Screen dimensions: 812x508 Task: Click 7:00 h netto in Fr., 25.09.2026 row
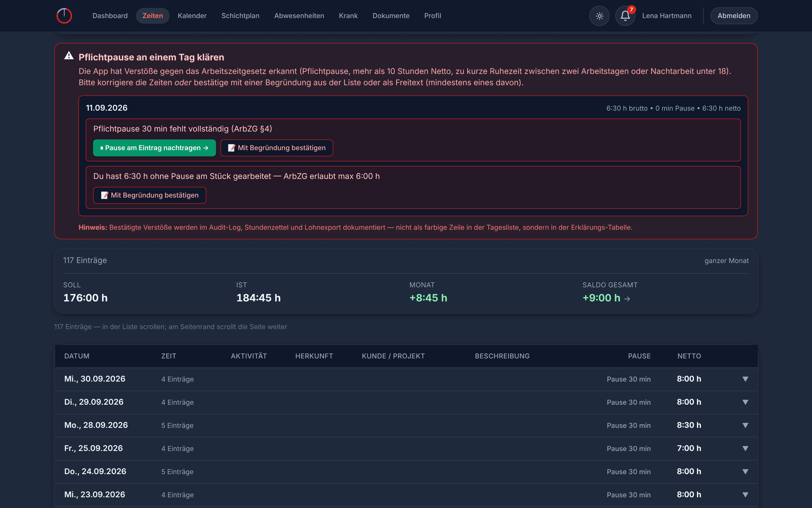click(x=689, y=448)
